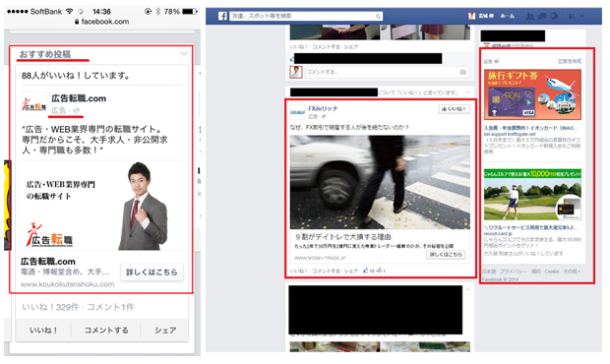610x364 pixels.
Task: Tap コメントする button at bottom of mobile post
Action: click(106, 331)
